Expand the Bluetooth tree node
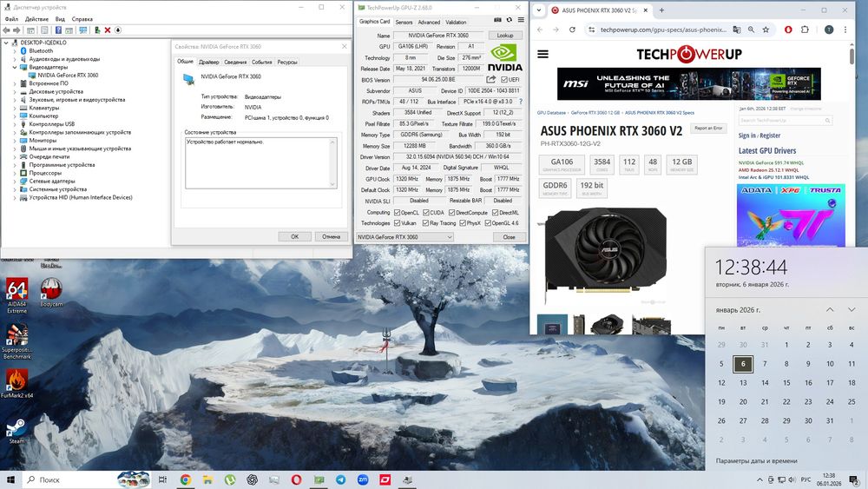This screenshot has height=489, width=868. 15,51
